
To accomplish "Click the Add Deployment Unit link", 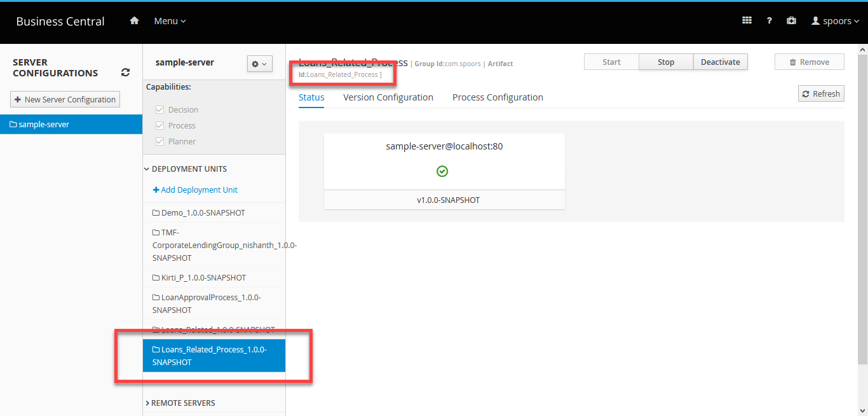I will (195, 190).
